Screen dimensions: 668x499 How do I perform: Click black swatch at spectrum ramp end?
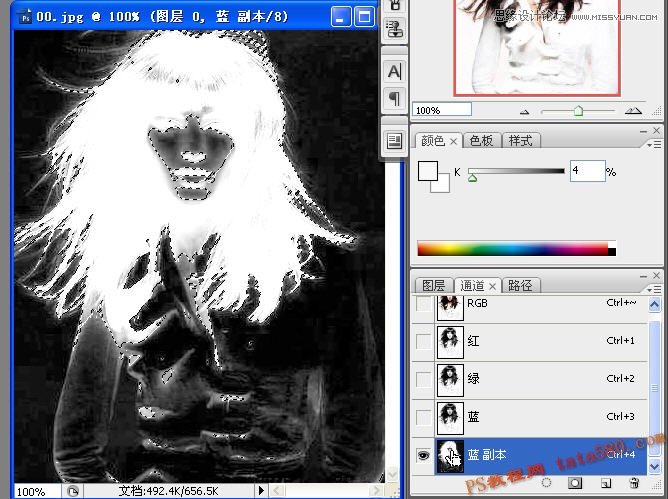612,251
